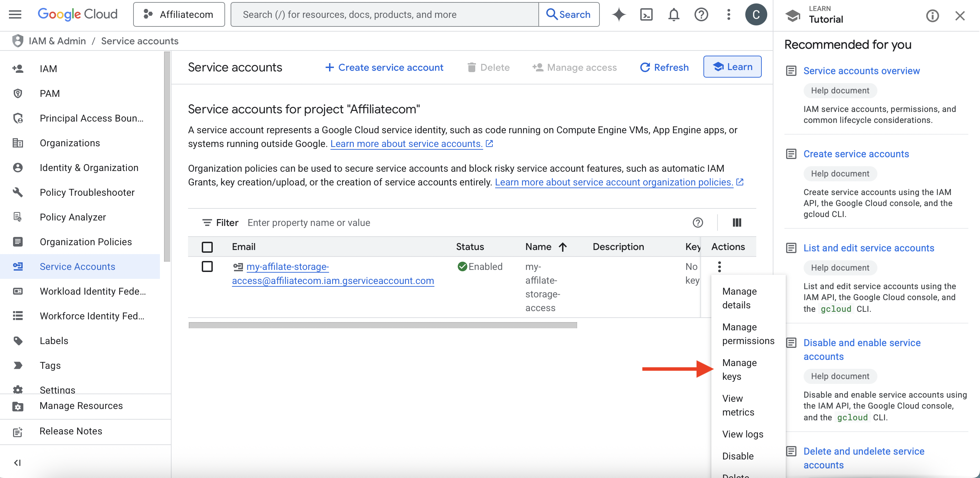This screenshot has height=478, width=980.
Task: Choose View logs from menu
Action: tap(748, 434)
